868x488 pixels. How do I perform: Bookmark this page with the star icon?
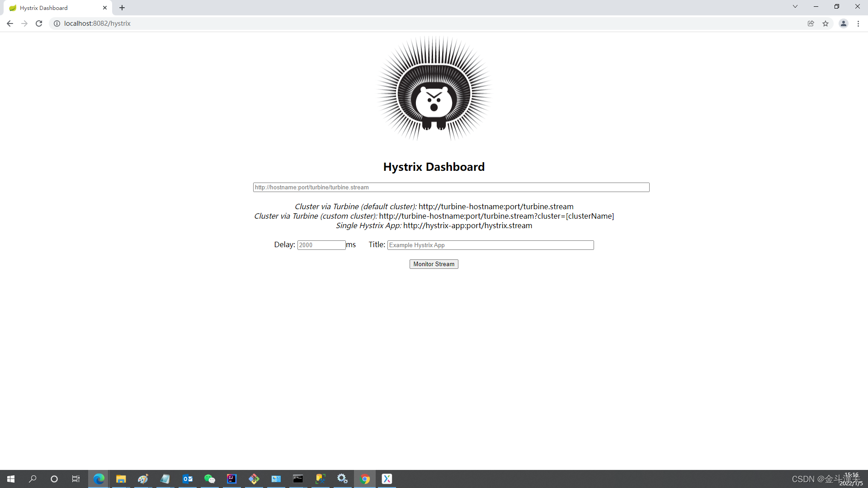coord(826,23)
